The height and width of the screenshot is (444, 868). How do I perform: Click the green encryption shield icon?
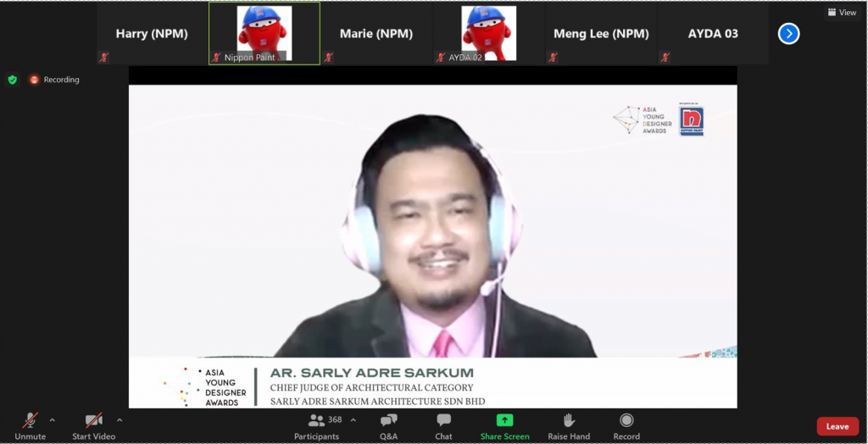[12, 80]
